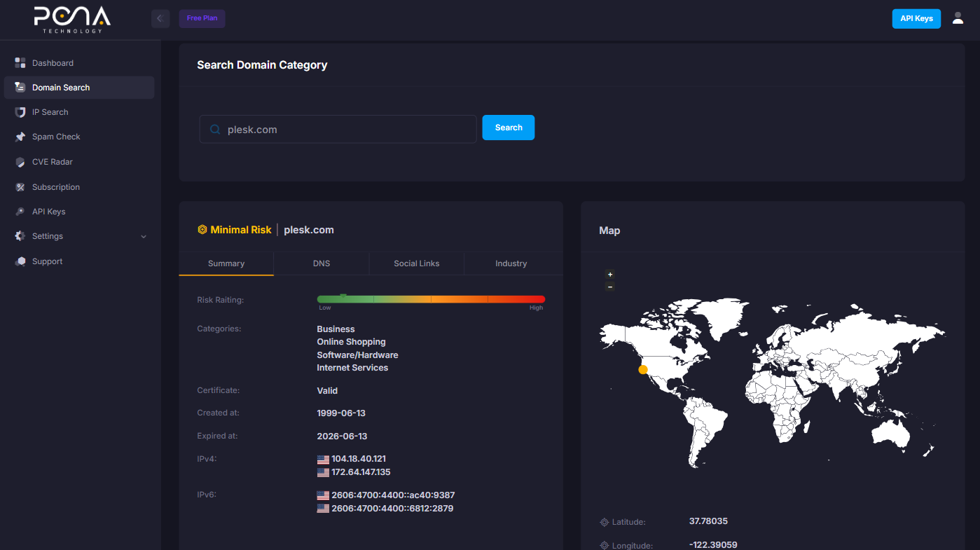The width and height of the screenshot is (980, 550).
Task: Select the Business category text
Action: pyautogui.click(x=336, y=329)
